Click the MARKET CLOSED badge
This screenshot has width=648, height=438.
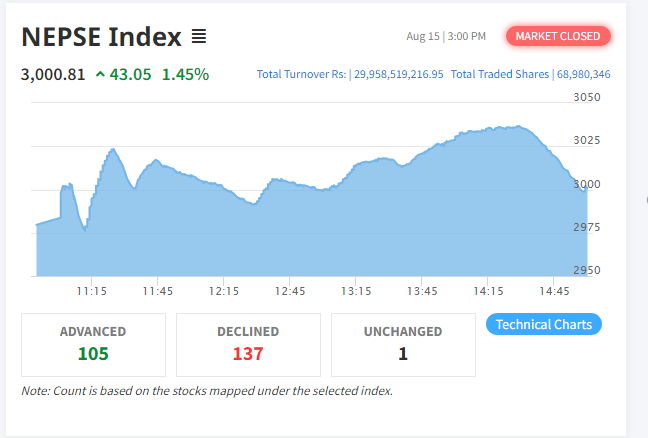point(558,36)
